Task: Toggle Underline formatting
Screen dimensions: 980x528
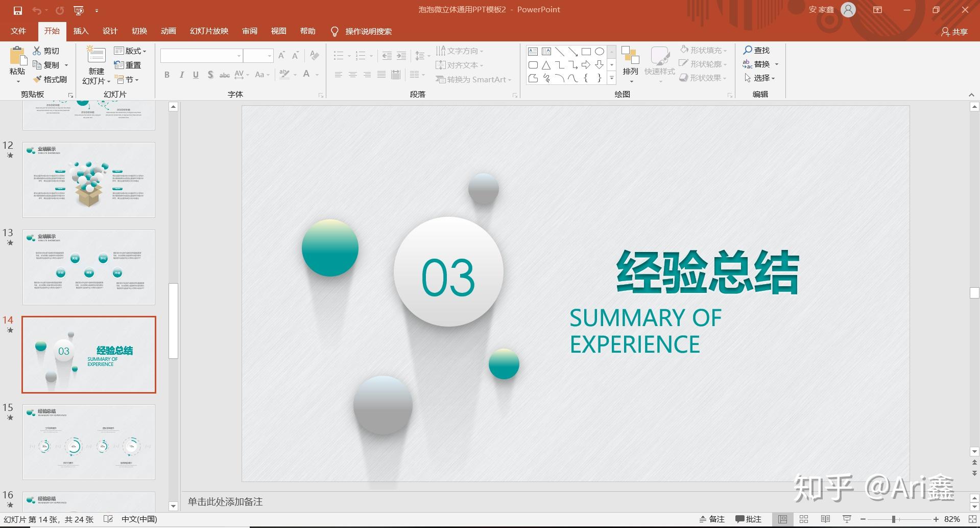Action: coord(196,75)
